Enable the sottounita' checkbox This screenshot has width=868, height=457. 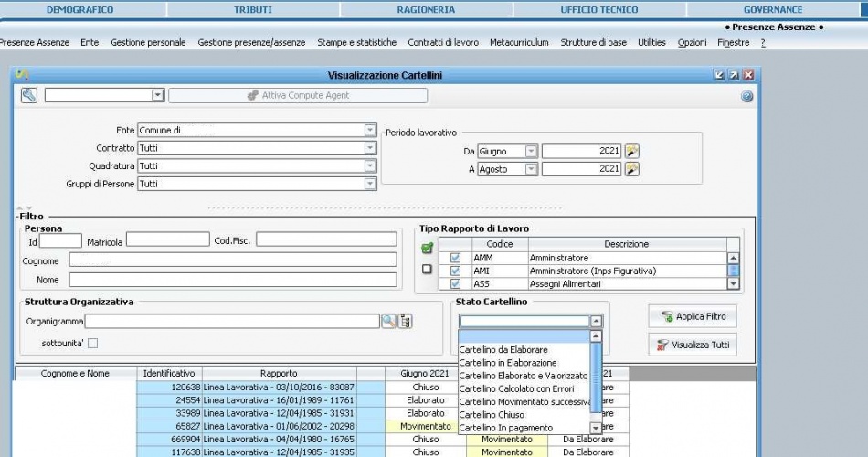[x=92, y=343]
